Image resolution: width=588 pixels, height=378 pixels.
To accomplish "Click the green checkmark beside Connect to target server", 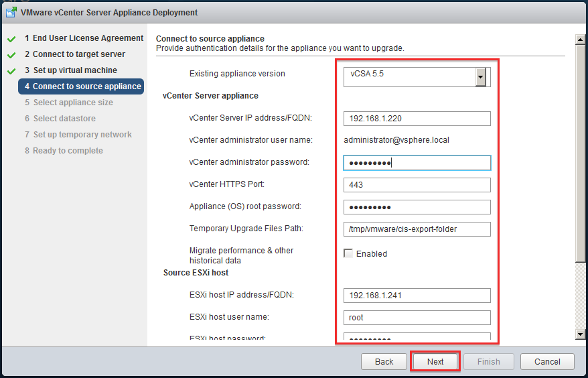I will pos(11,55).
